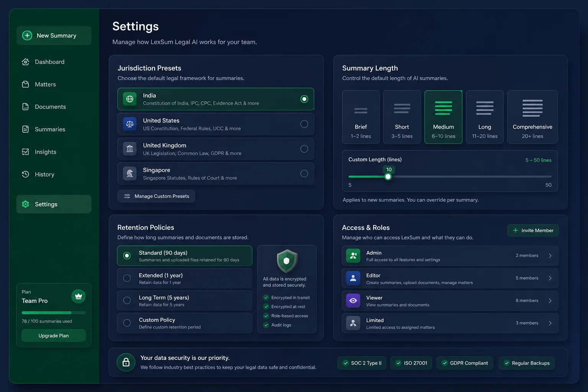
Task: Click the Insights chart icon
Action: coord(26,152)
